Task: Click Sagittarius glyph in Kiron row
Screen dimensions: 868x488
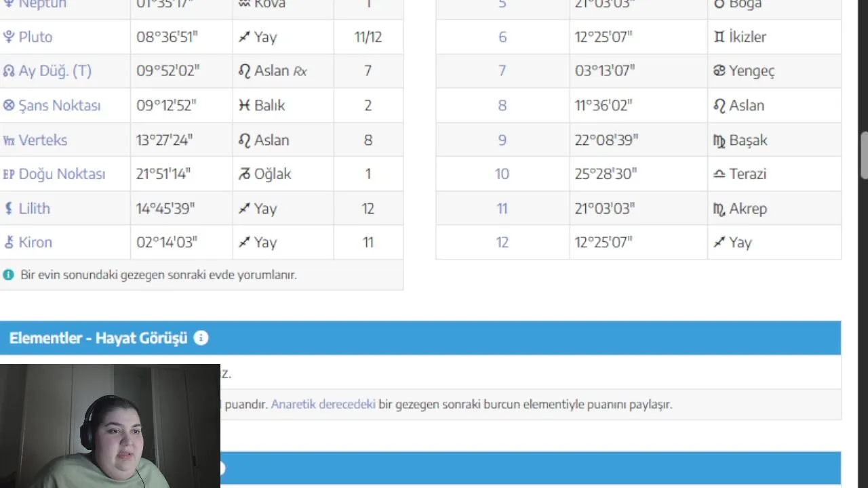Action: tap(244, 242)
